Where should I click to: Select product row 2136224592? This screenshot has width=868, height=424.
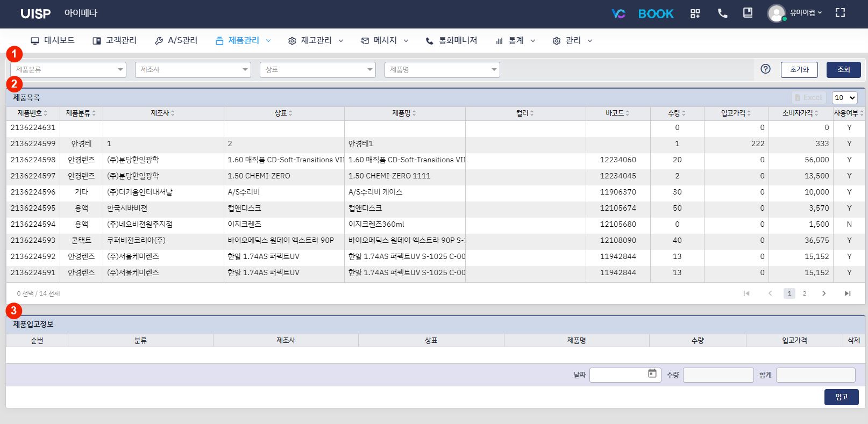click(x=435, y=257)
